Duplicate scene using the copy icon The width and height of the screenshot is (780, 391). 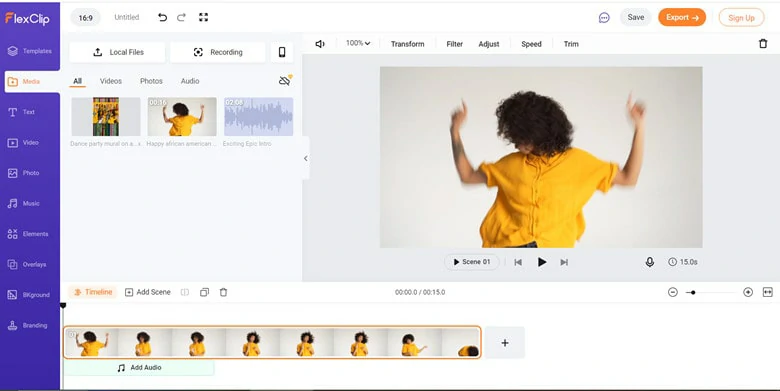click(x=204, y=293)
